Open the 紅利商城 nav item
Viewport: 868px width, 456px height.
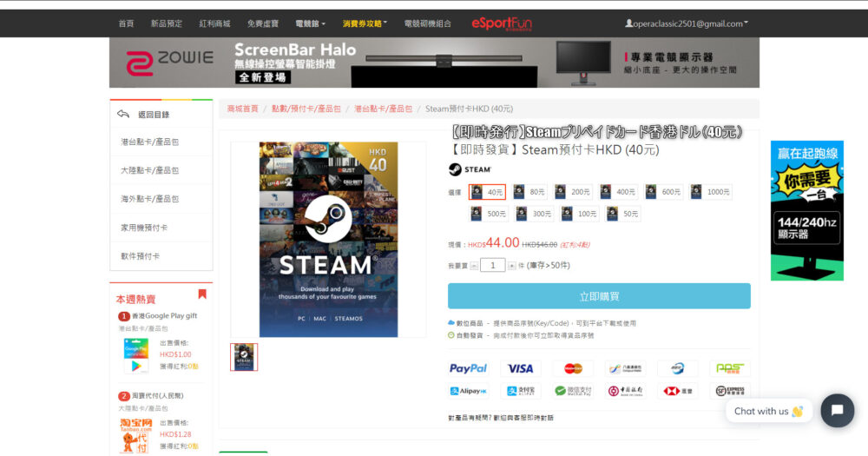tap(214, 23)
